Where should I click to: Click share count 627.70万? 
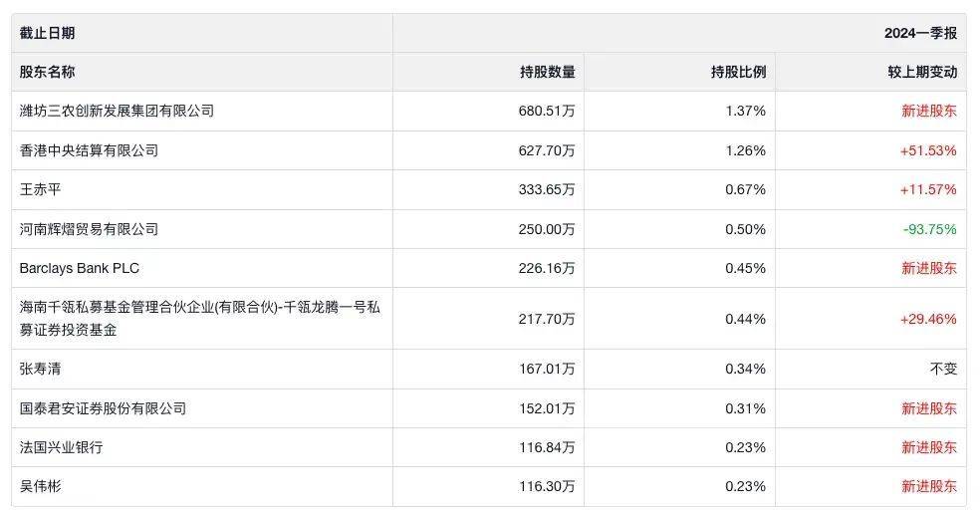point(547,150)
